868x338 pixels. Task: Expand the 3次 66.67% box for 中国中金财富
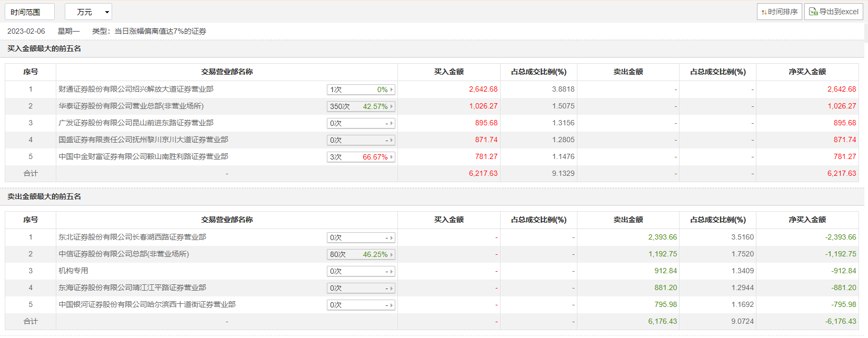click(361, 157)
